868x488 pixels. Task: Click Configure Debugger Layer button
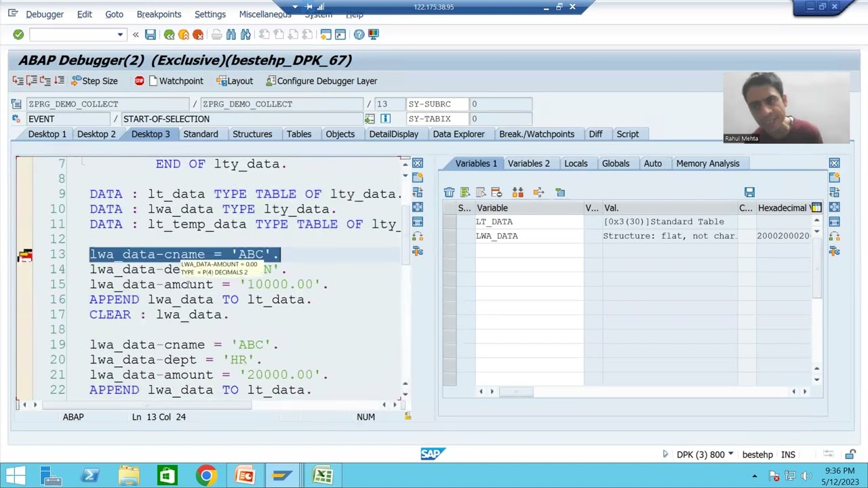[321, 81]
